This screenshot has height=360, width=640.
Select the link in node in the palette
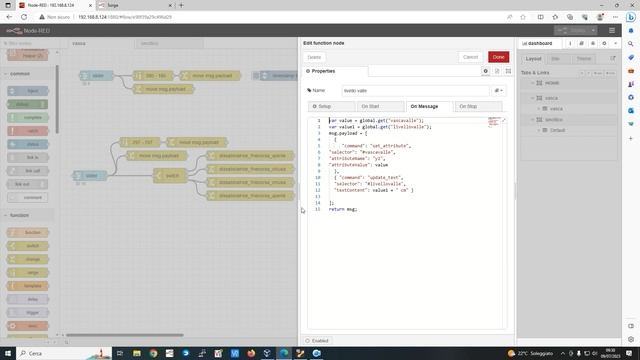click(x=28, y=158)
